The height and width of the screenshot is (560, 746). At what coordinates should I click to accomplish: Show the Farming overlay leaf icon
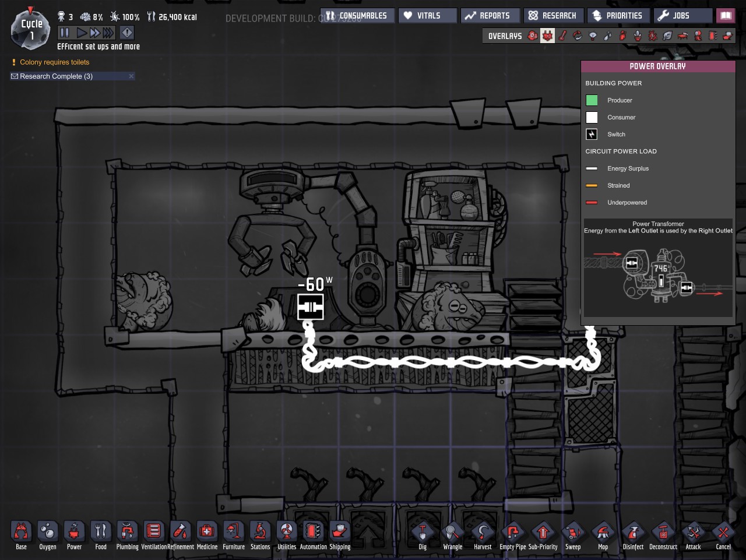tap(668, 36)
